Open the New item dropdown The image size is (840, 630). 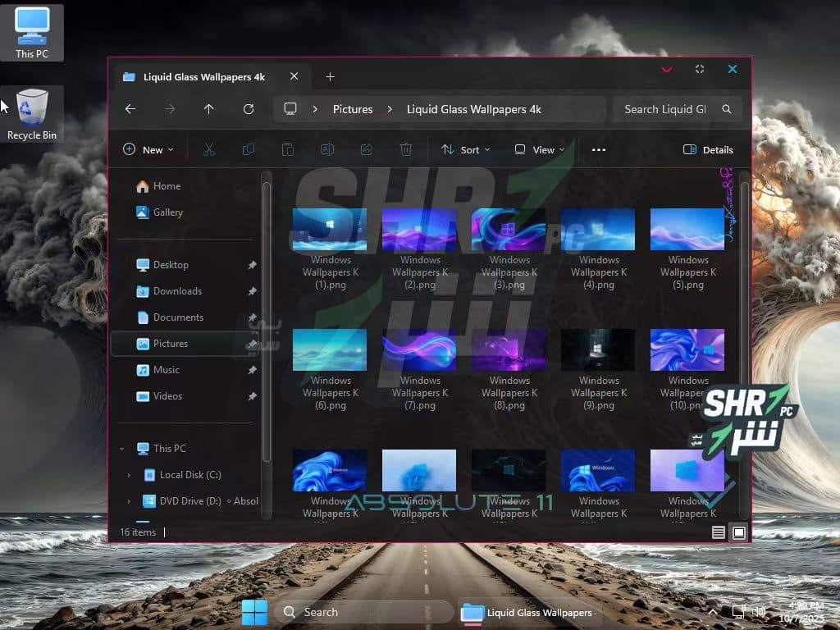tap(148, 149)
